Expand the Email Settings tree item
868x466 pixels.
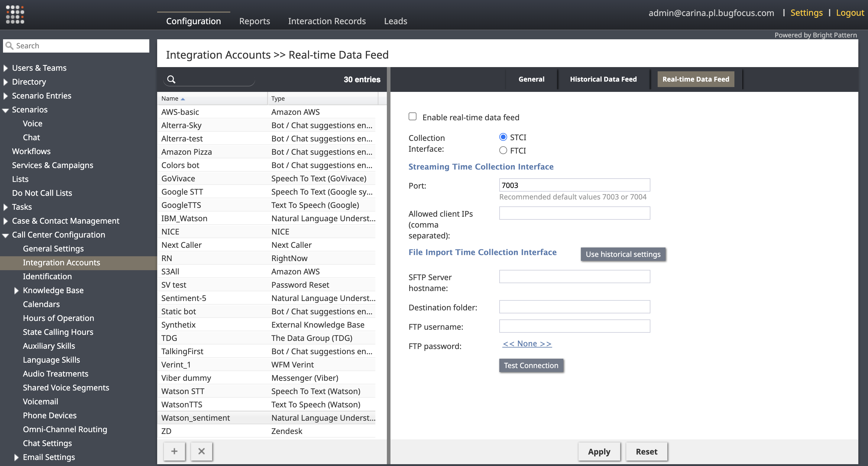(x=16, y=457)
